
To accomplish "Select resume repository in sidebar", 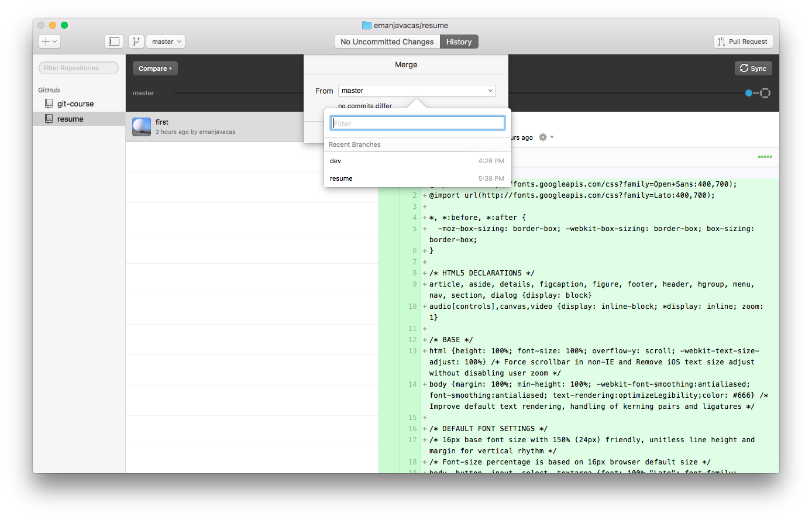I will click(79, 119).
